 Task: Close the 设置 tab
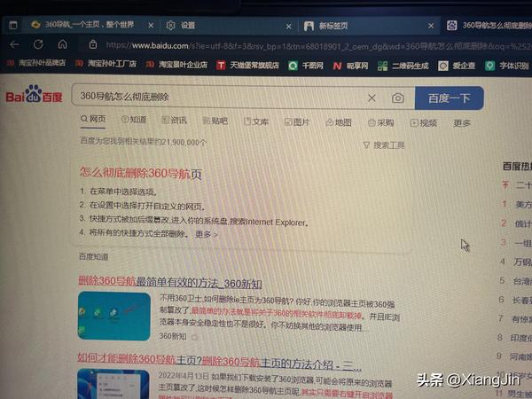pyautogui.click(x=288, y=26)
